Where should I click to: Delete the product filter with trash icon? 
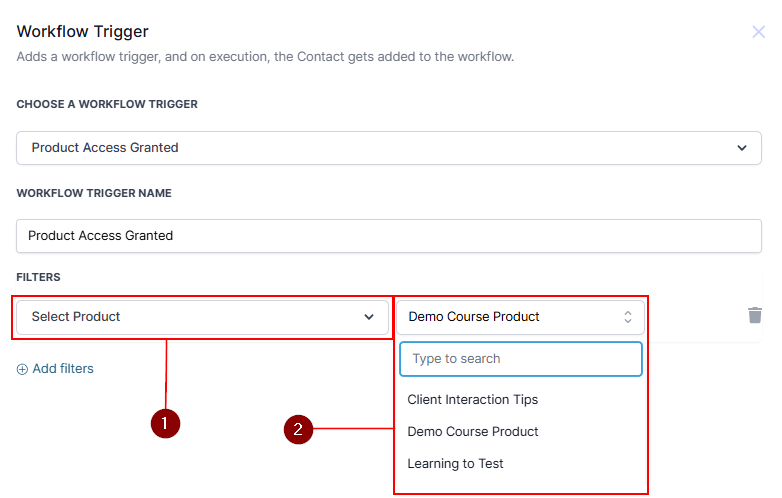(x=755, y=315)
